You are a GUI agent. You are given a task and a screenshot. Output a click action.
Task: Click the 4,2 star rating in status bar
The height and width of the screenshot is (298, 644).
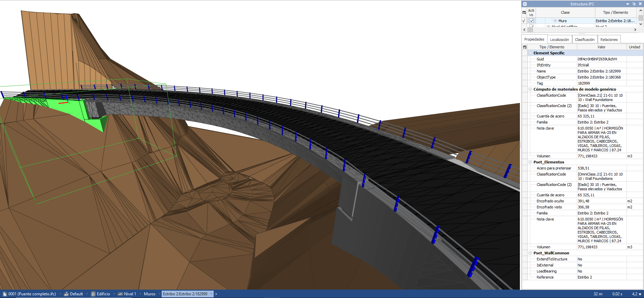pos(636,294)
